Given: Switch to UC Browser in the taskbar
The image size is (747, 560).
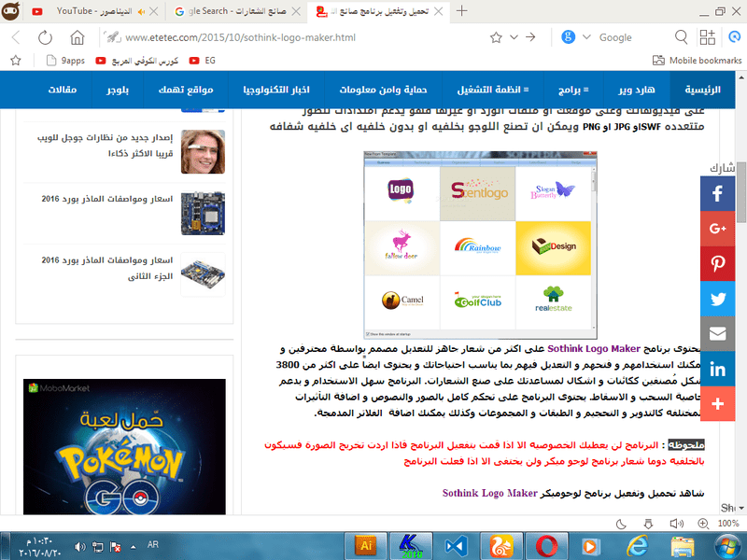Looking at the screenshot, I should click(x=501, y=546).
